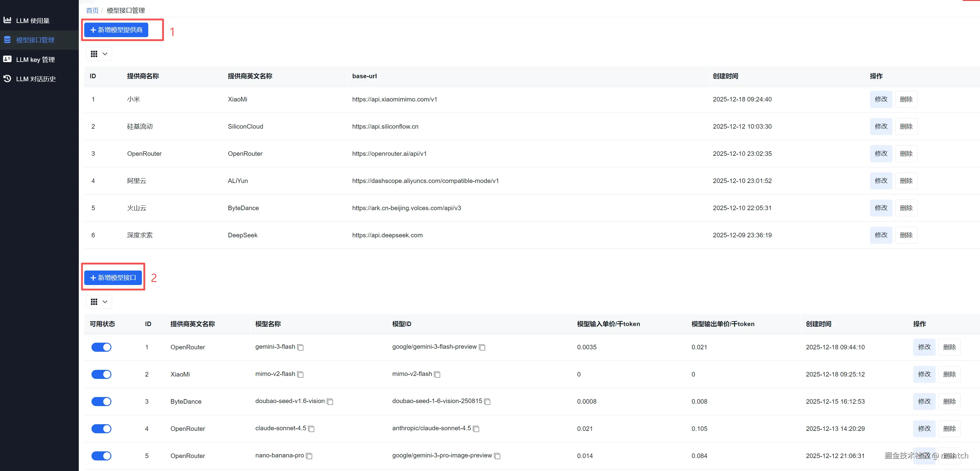Viewport: 980px width, 471px height.
Task: Copy the gemini-3-flash model name
Action: [x=300, y=347]
